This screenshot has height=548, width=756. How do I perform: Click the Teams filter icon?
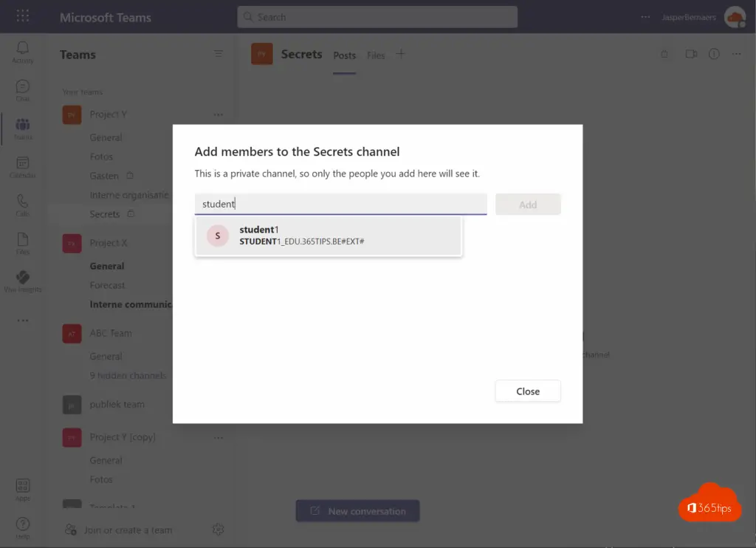[219, 54]
